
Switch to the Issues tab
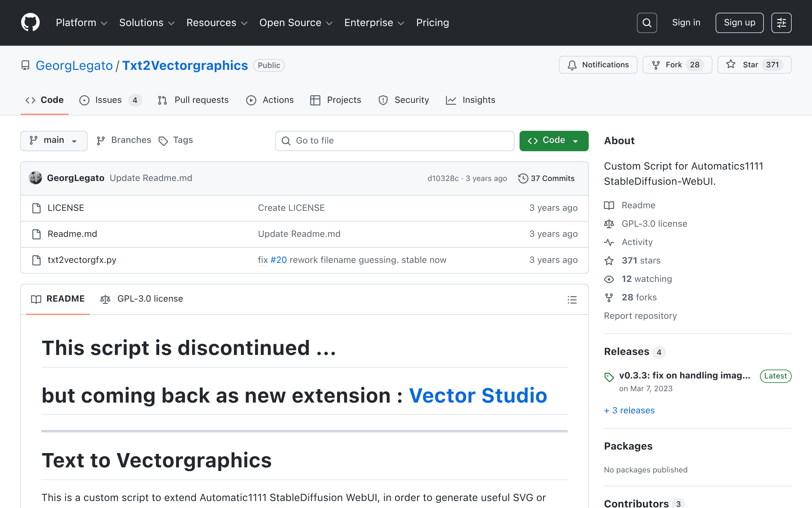click(x=110, y=100)
